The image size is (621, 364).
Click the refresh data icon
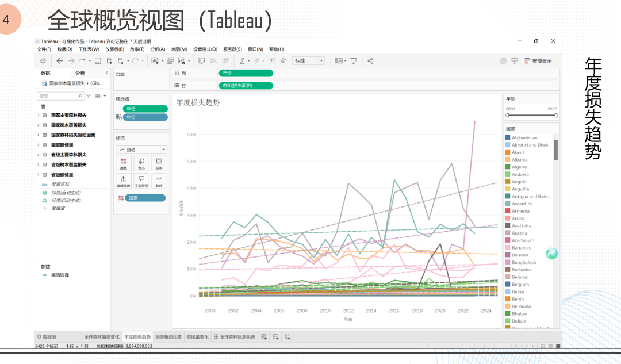pos(135,60)
